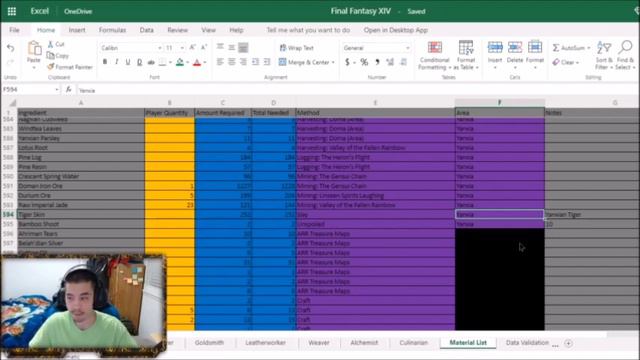The image size is (640, 360).
Task: Switch to the Data ribbon tab
Action: pos(147,30)
